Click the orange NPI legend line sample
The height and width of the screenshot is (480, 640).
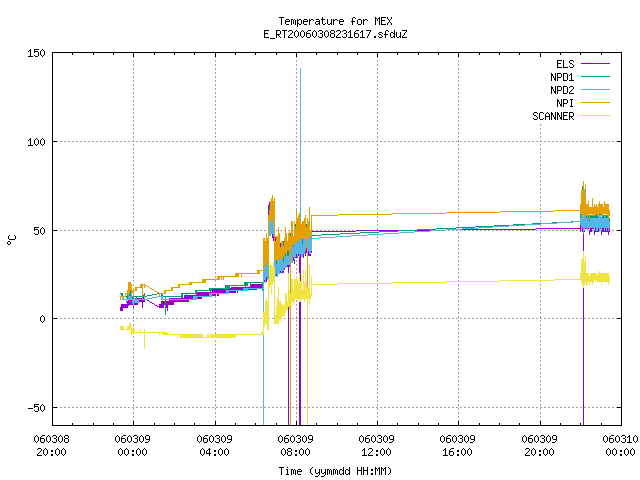point(595,103)
